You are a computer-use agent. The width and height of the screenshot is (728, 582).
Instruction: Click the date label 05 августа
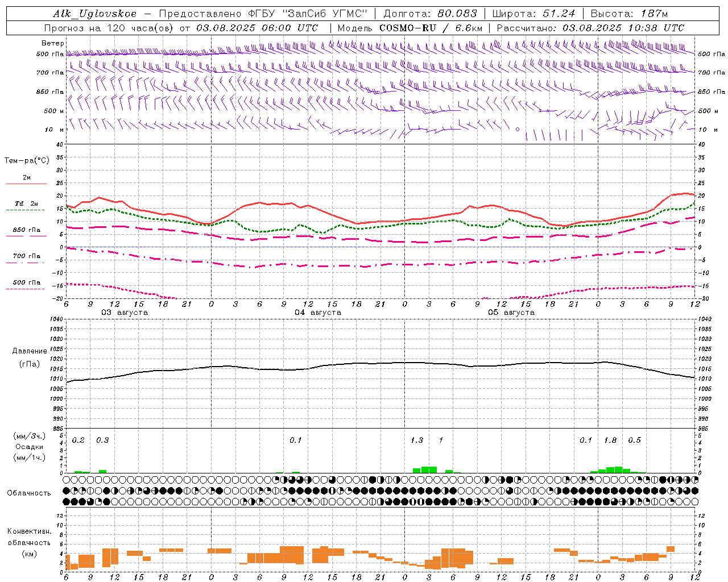click(x=511, y=313)
